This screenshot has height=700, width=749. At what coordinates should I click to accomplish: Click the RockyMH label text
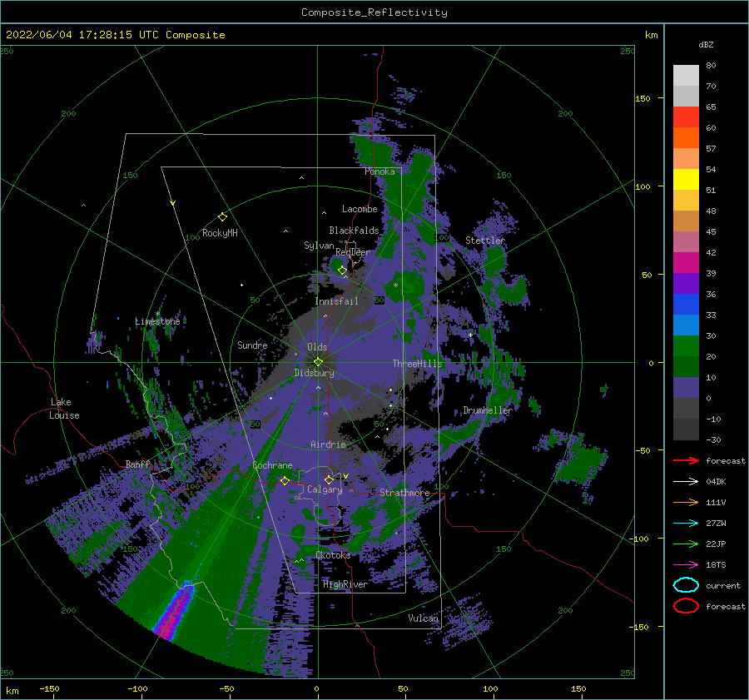tap(220, 233)
